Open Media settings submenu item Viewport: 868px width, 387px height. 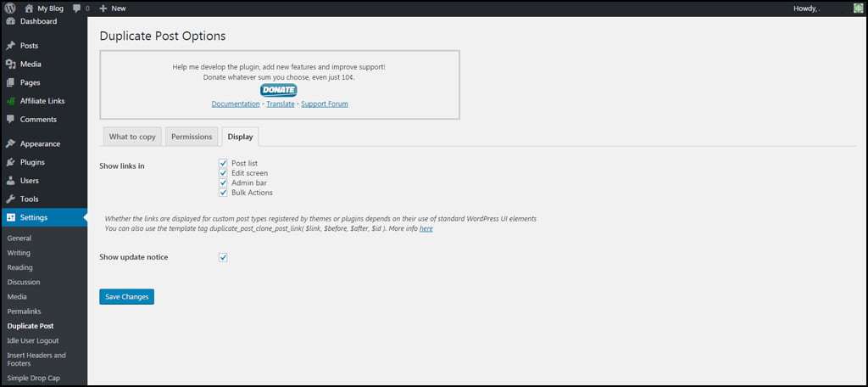click(x=17, y=297)
